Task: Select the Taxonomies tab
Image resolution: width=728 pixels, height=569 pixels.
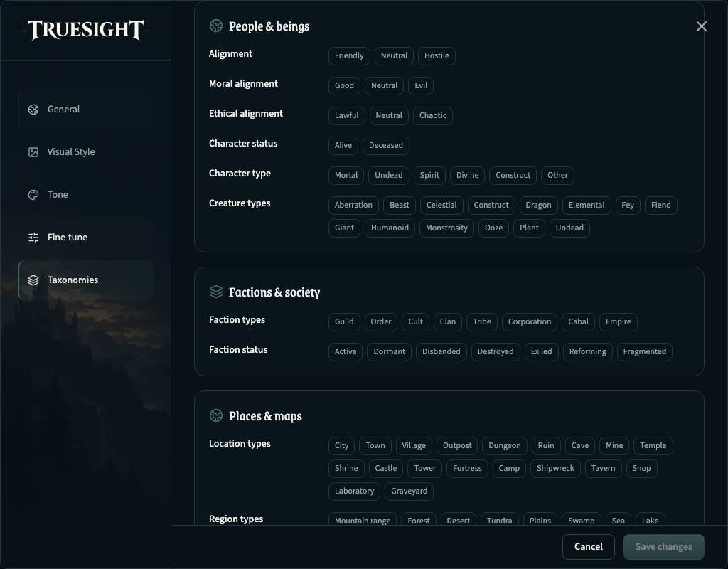Action: (86, 280)
